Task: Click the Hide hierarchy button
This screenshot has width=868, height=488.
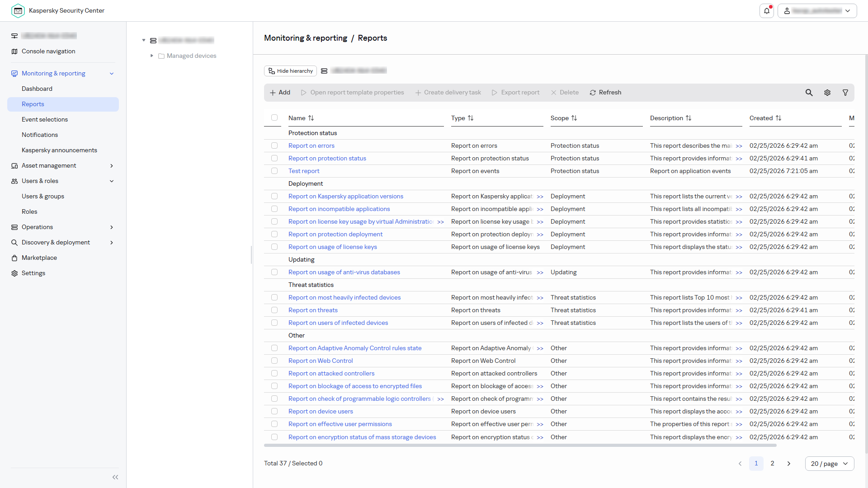Action: [290, 71]
